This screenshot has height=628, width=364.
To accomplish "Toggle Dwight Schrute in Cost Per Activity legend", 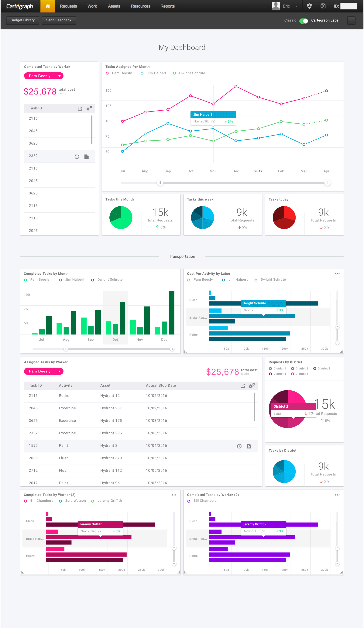I will [x=270, y=280].
